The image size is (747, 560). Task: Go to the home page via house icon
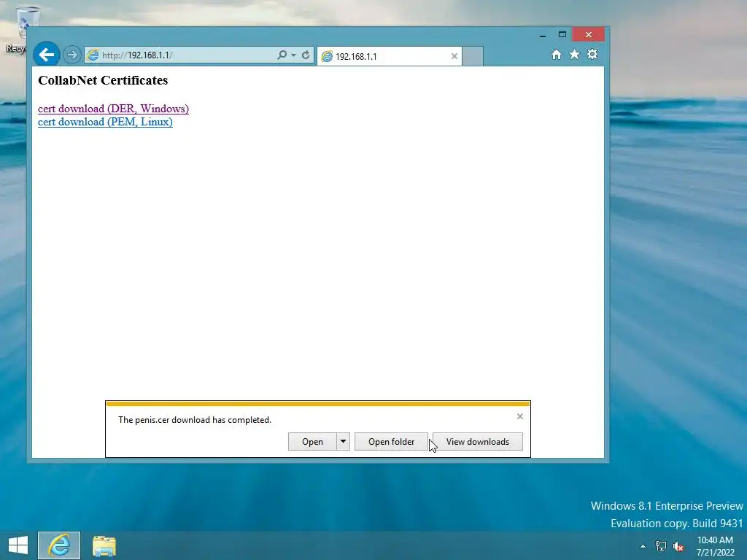pyautogui.click(x=556, y=54)
